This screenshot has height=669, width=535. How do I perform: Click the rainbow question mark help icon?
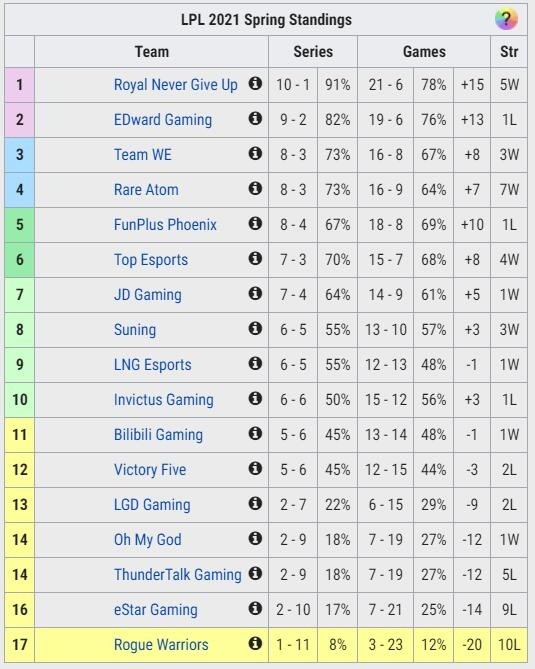[506, 19]
